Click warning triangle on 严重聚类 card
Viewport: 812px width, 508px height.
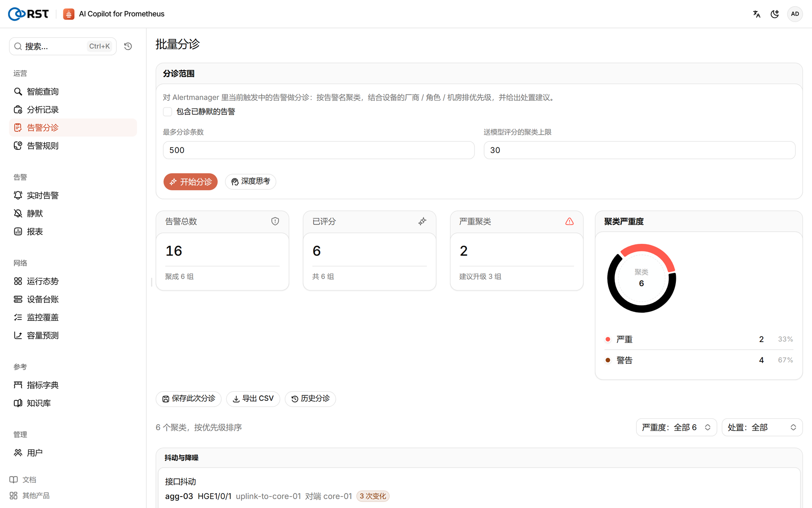[x=569, y=221]
